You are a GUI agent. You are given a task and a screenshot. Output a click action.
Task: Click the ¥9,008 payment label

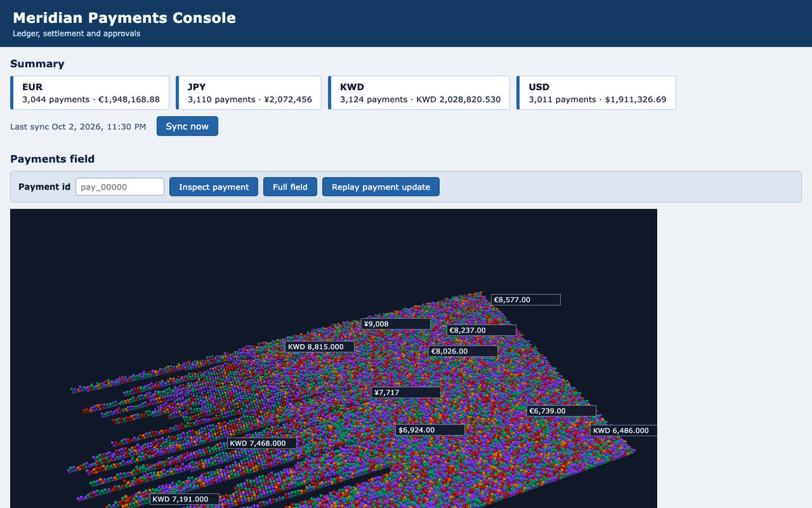coord(396,324)
